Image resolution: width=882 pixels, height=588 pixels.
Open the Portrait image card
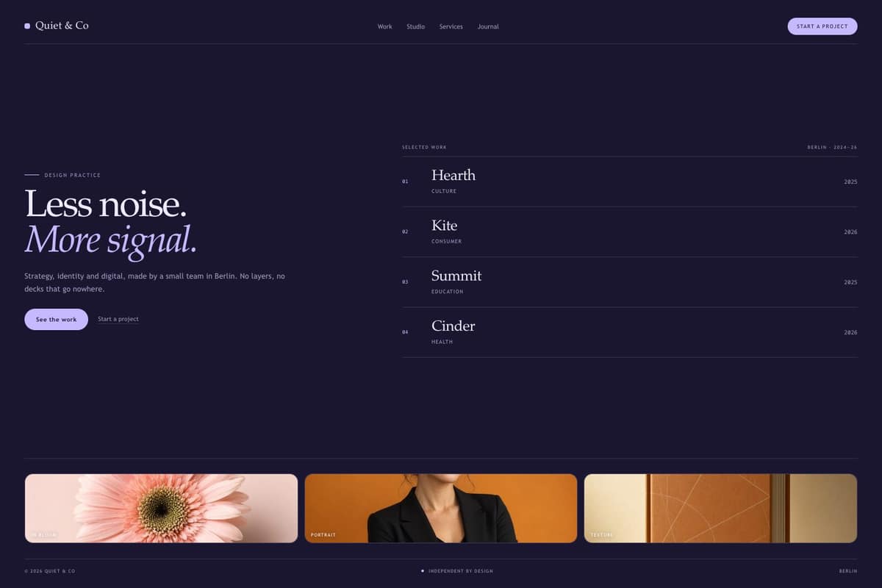click(x=441, y=508)
